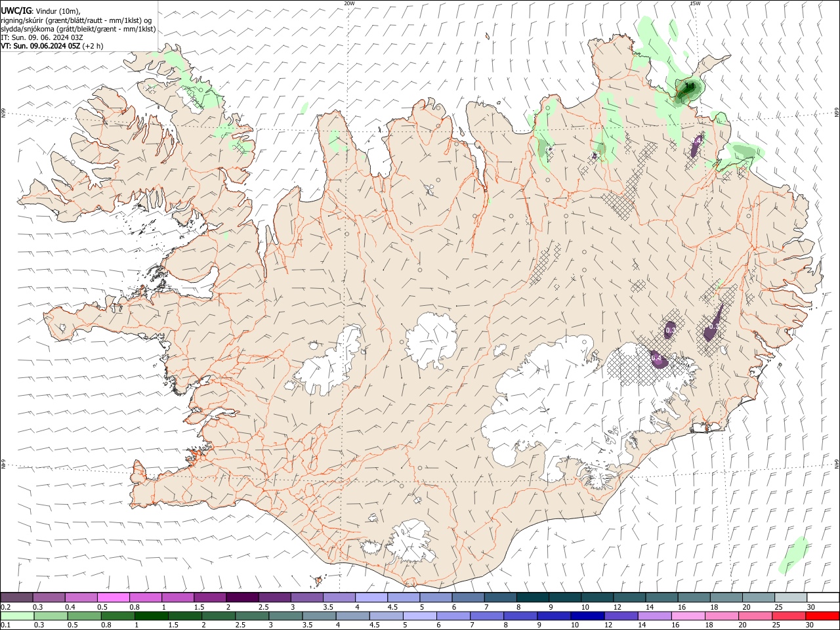Choose the 3.5 lavender swatch of the snow scale
840x630 pixels.
click(339, 597)
